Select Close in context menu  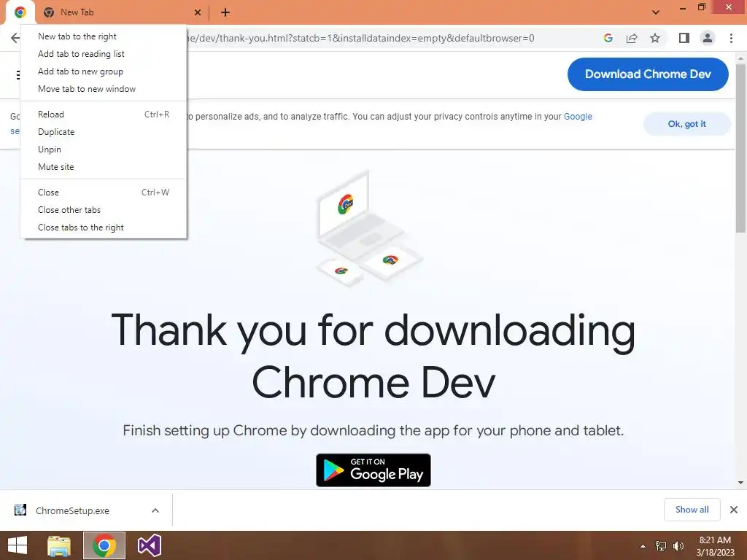pos(104,192)
